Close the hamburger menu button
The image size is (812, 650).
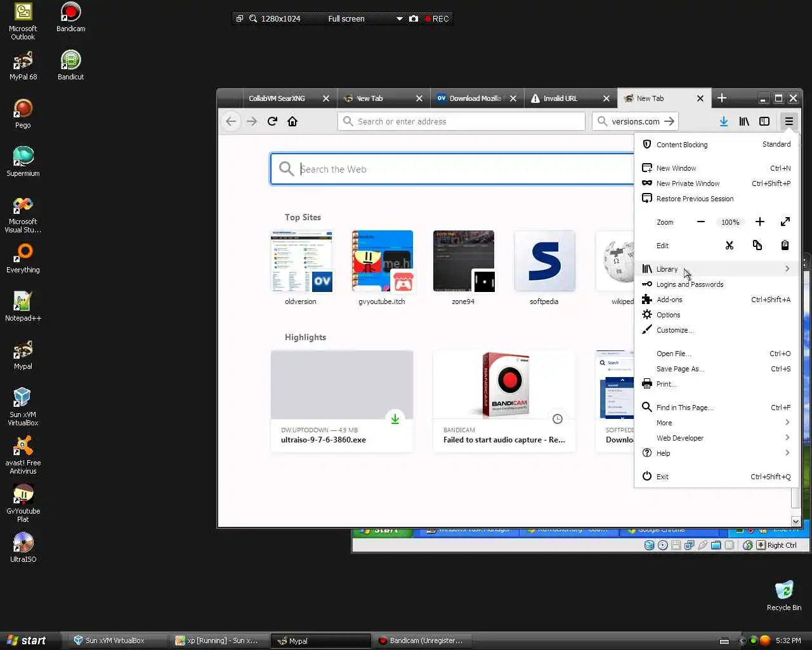coord(789,121)
